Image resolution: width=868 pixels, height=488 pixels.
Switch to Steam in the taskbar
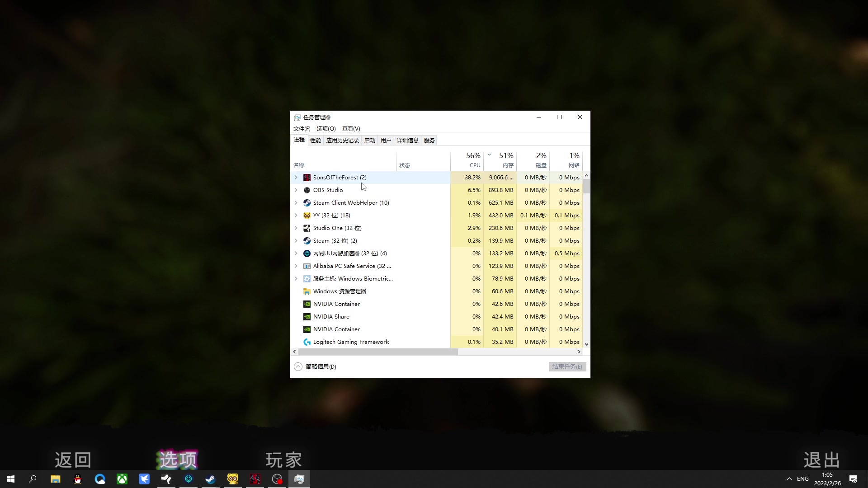pos(211,479)
